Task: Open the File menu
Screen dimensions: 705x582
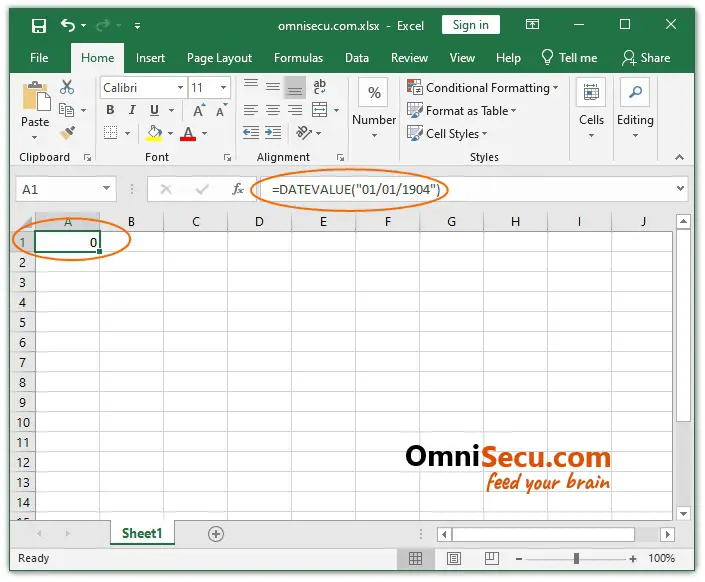Action: (39, 58)
